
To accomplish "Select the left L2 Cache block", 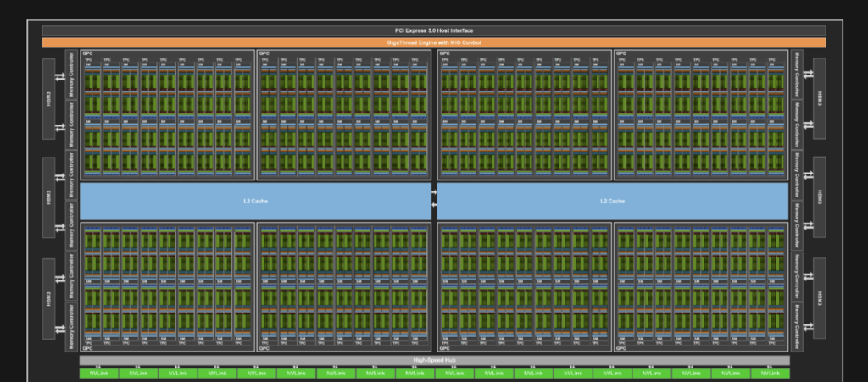I will [255, 202].
